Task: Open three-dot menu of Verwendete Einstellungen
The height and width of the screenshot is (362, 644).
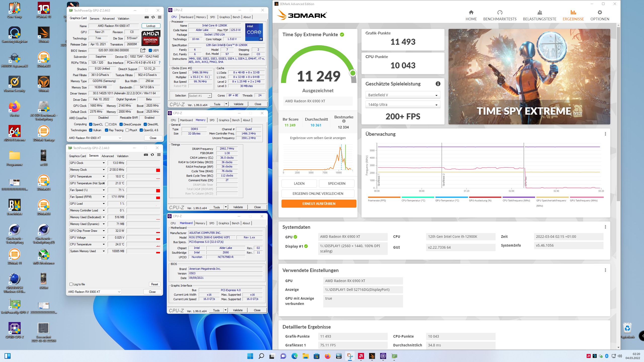Action: point(605,270)
